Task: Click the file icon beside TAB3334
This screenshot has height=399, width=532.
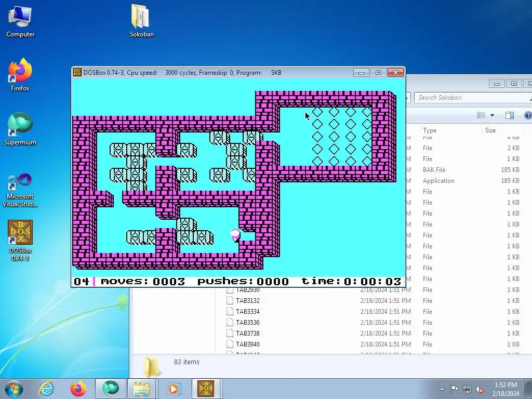Action: [x=230, y=312]
